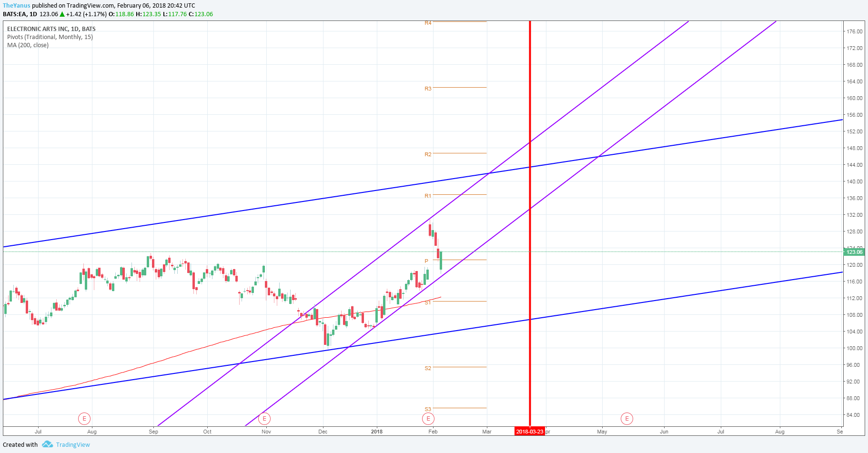Click the Aug label near right edge
This screenshot has width=868, height=453.
(x=780, y=432)
